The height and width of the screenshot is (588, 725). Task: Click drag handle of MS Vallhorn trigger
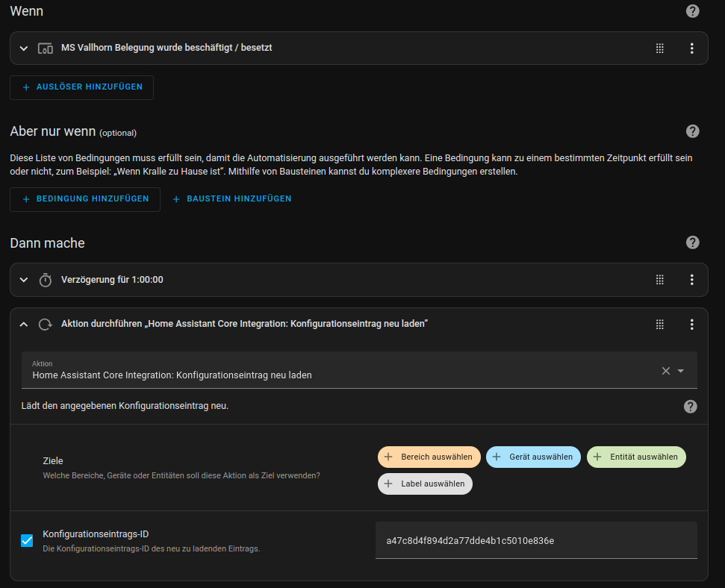[x=659, y=49]
